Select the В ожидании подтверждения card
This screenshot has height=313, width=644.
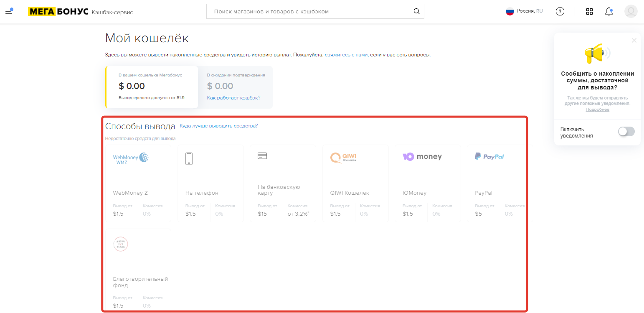pos(236,87)
